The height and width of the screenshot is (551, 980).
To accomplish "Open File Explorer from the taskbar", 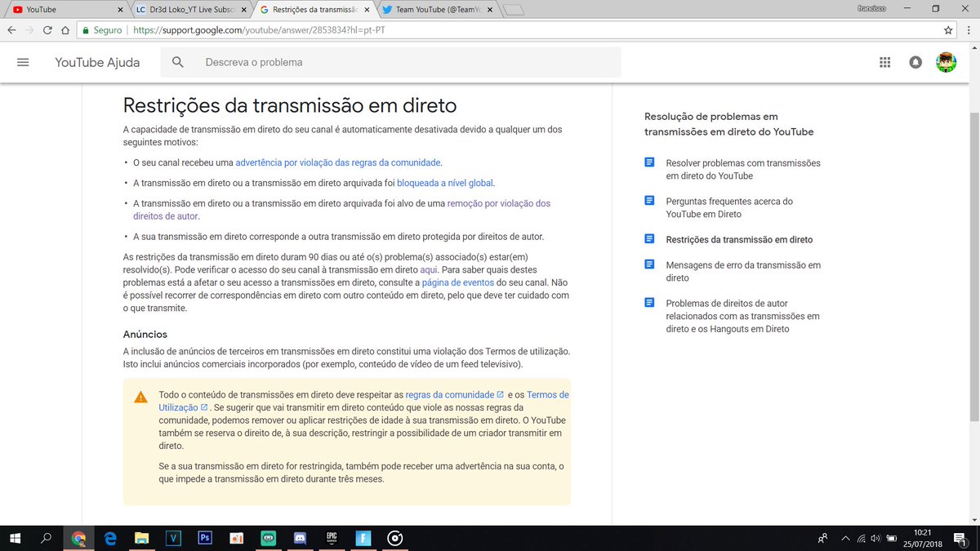I will [141, 538].
